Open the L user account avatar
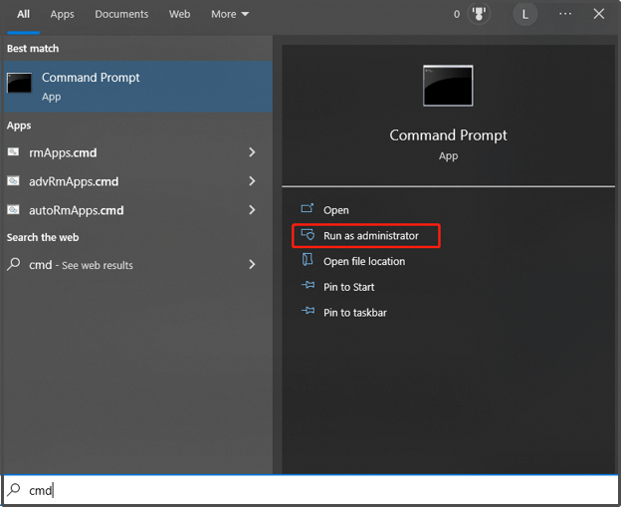Image resolution: width=623 pixels, height=509 pixels. [525, 15]
